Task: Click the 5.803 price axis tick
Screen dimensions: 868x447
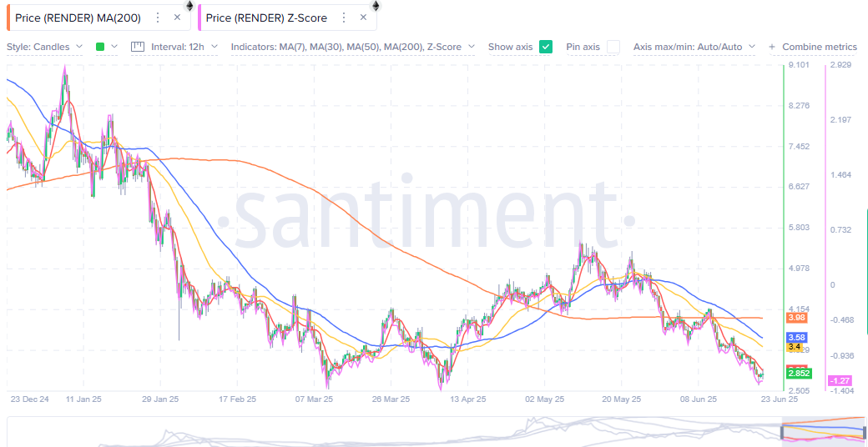Action: [x=798, y=228]
